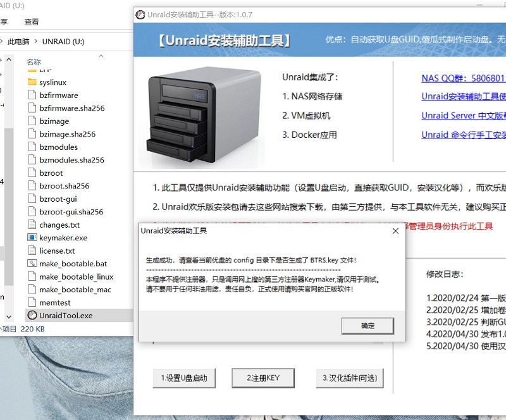Sort files by 名称 column header
The height and width of the screenshot is (420, 506).
[34, 61]
